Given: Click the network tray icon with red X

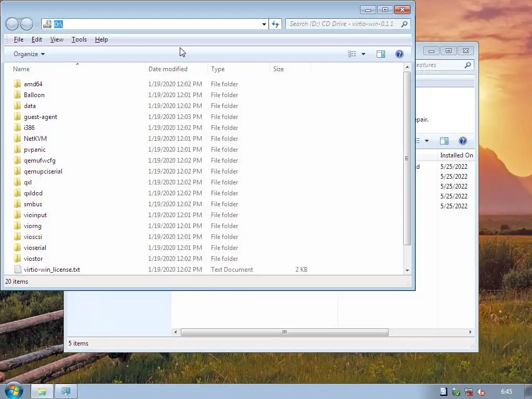Looking at the screenshot, I should pos(469,392).
